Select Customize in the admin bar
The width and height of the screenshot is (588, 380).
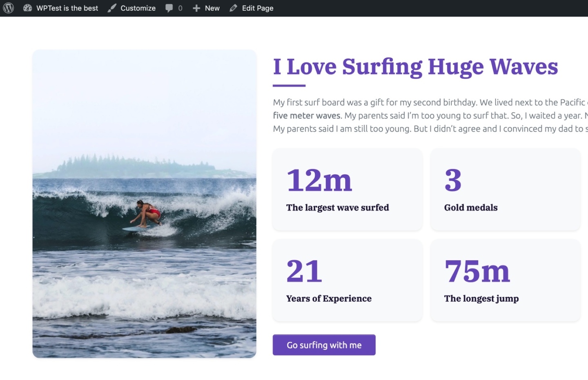point(138,8)
